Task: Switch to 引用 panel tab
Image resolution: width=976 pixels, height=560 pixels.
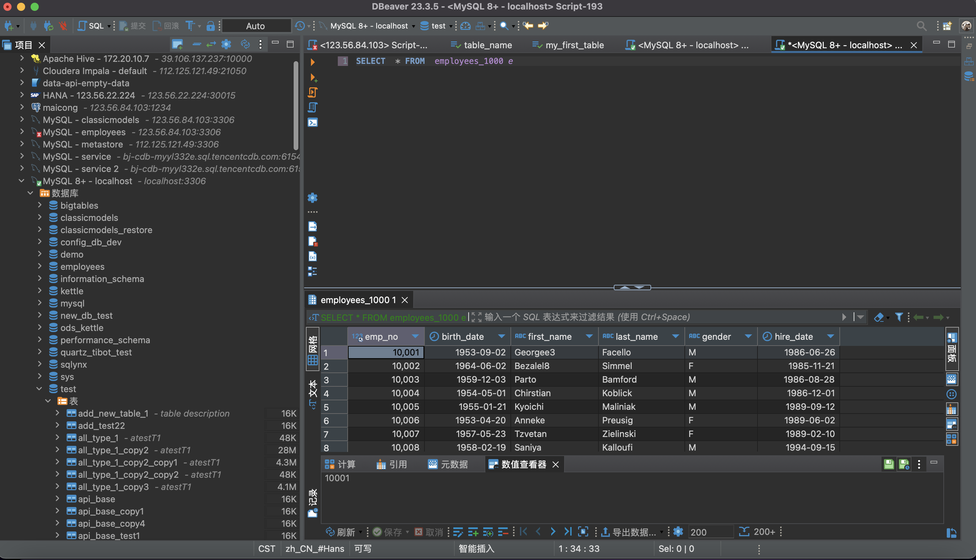Action: (x=392, y=465)
